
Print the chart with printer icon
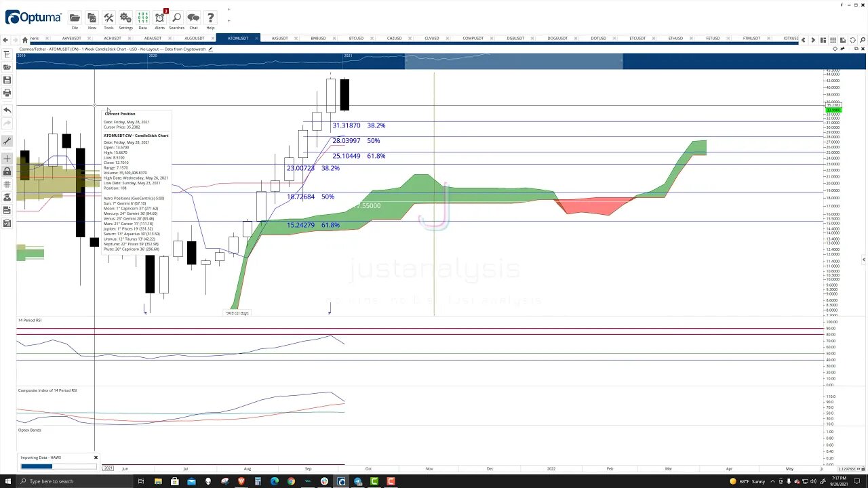pos(7,93)
